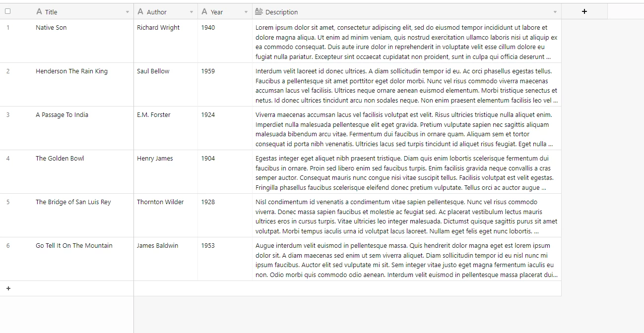
Task: Click the 'Egestas integer eget' description cell
Action: (x=407, y=172)
